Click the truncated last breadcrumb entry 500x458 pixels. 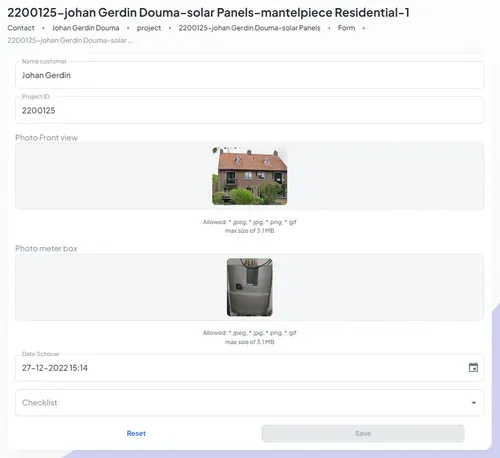click(70, 40)
